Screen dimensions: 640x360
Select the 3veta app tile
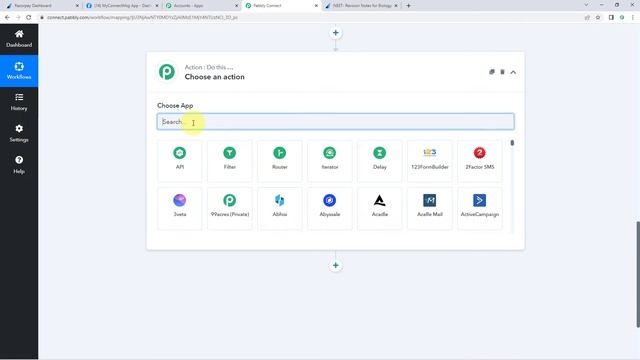coord(180,208)
